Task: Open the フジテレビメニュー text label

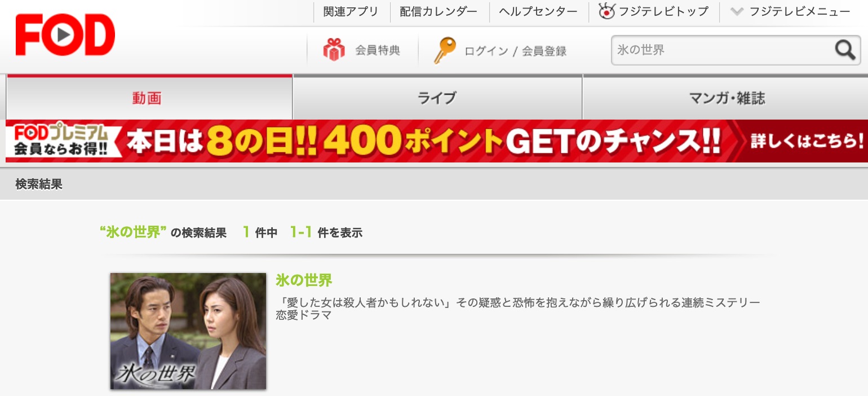Action: (x=799, y=11)
